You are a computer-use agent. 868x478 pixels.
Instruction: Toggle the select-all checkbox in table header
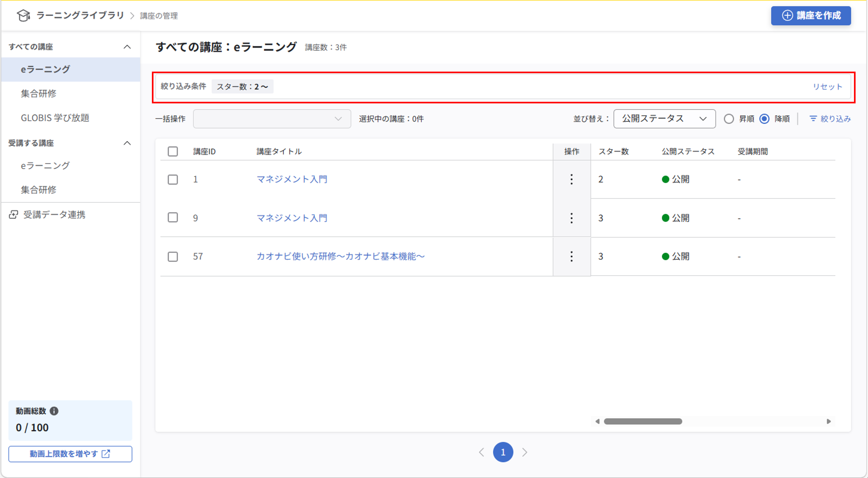click(173, 152)
